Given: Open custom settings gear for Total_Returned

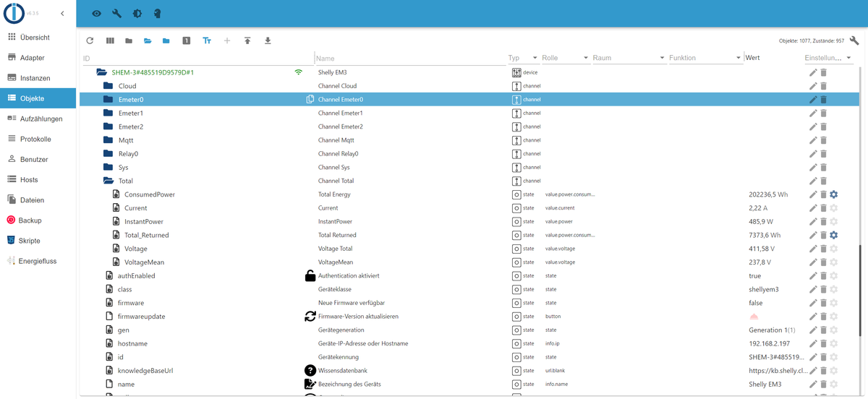Looking at the screenshot, I should point(833,235).
